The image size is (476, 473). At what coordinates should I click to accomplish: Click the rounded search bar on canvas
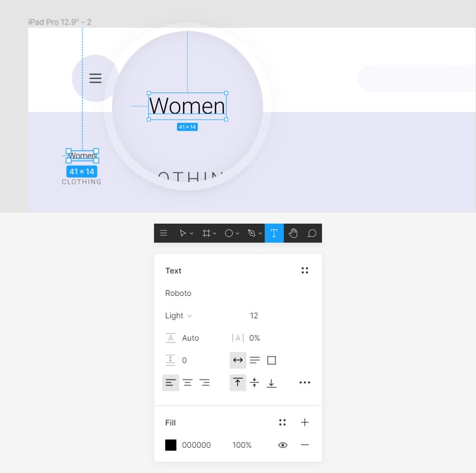417,78
